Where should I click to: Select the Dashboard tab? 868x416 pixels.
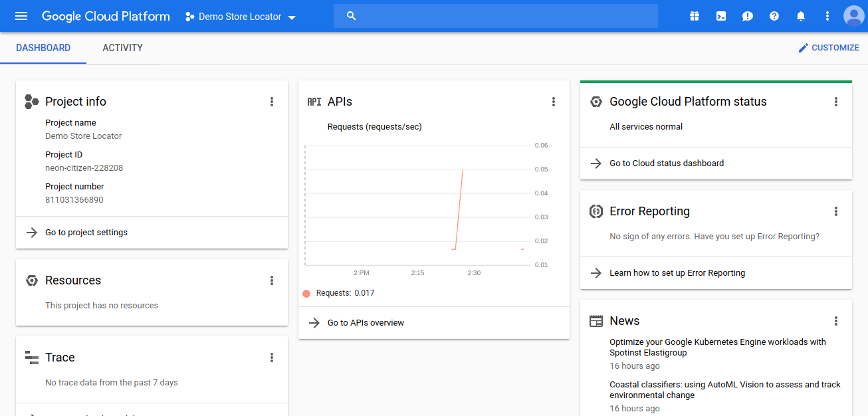(43, 48)
